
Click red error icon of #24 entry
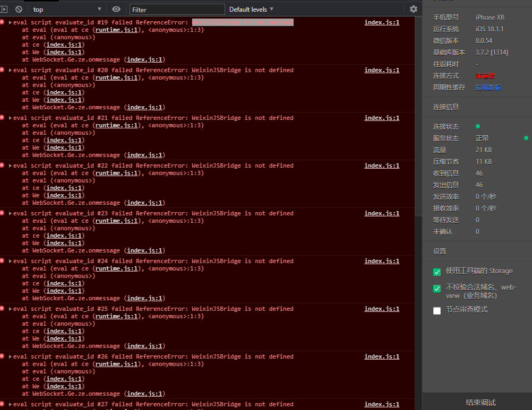coord(2,261)
